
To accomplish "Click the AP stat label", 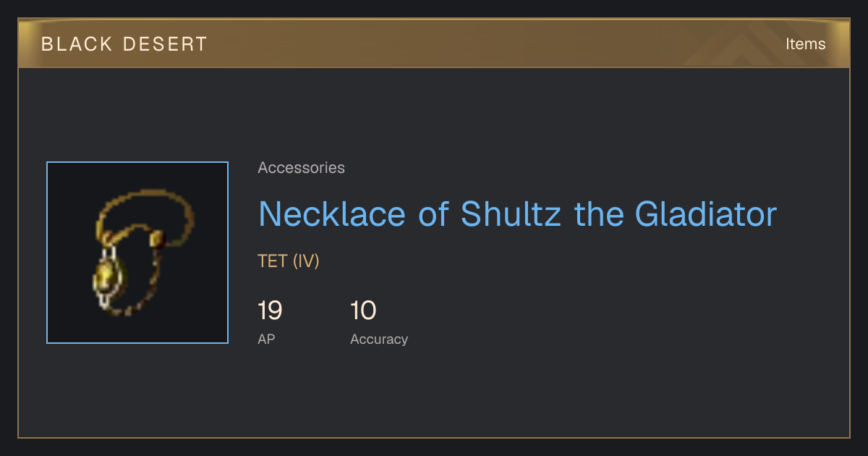I will [266, 339].
